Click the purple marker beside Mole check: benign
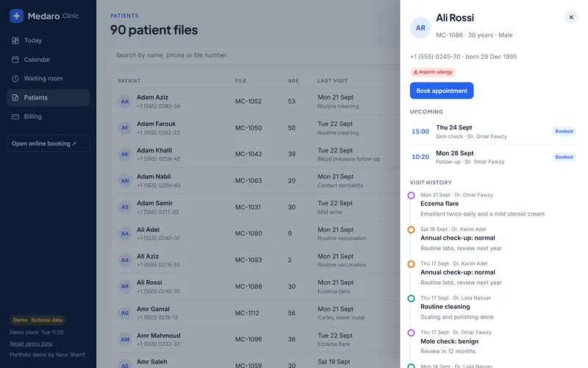The height and width of the screenshot is (368, 588). pyautogui.click(x=411, y=333)
